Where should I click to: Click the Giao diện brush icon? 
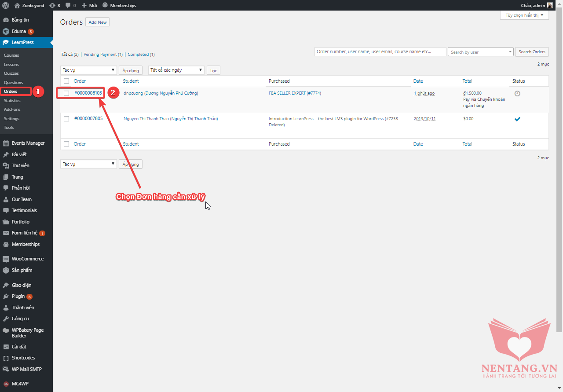point(6,285)
